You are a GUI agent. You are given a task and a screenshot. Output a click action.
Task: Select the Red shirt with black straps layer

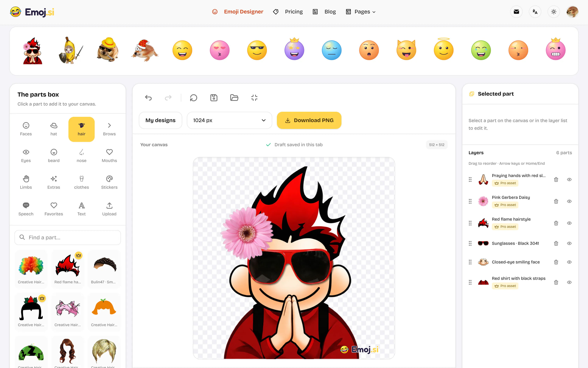coord(520,282)
